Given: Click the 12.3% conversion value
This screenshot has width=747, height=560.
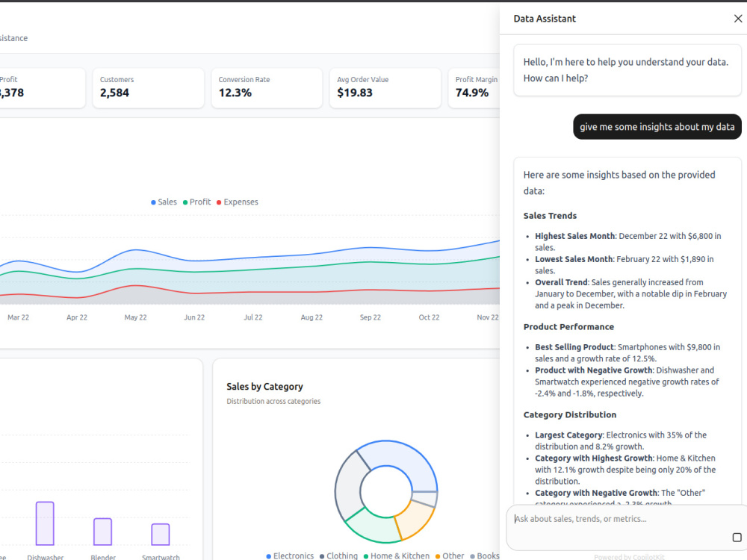Looking at the screenshot, I should pyautogui.click(x=235, y=93).
